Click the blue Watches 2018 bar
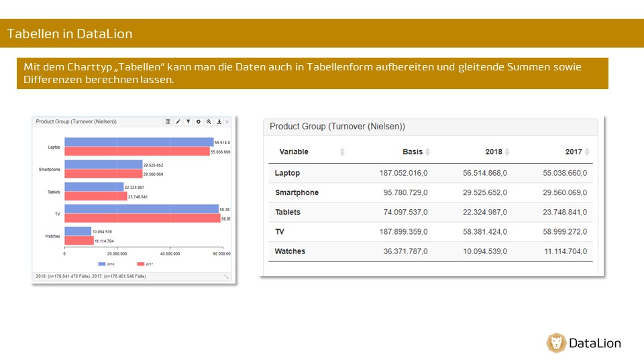Screen dimensions: 644x362 tap(78, 231)
